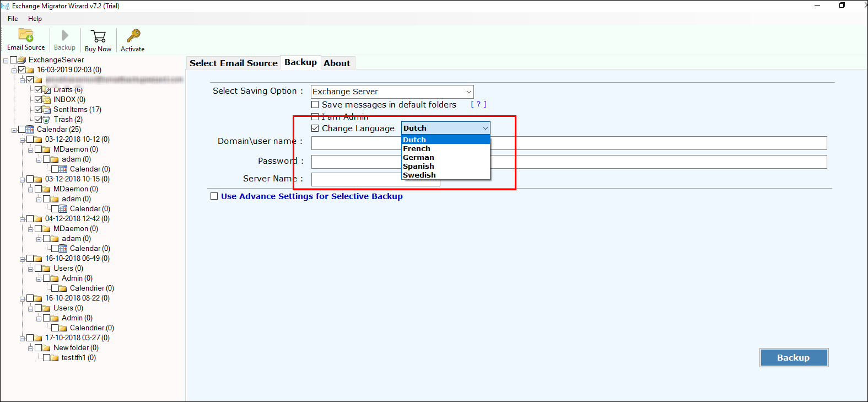868x402 pixels.
Task: Uncheck the Trash (2) checkbox
Action: pos(39,119)
